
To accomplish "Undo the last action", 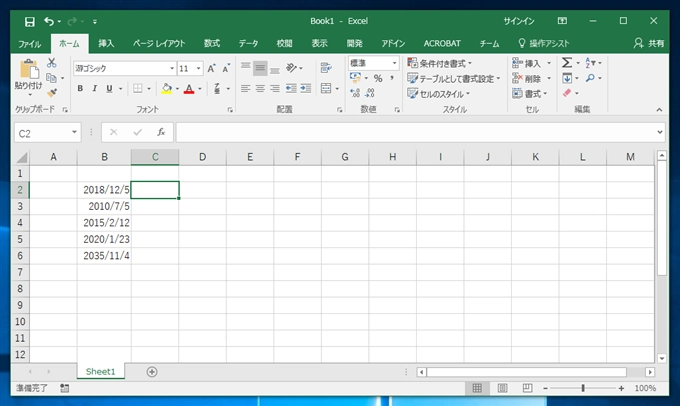I will pyautogui.click(x=49, y=21).
